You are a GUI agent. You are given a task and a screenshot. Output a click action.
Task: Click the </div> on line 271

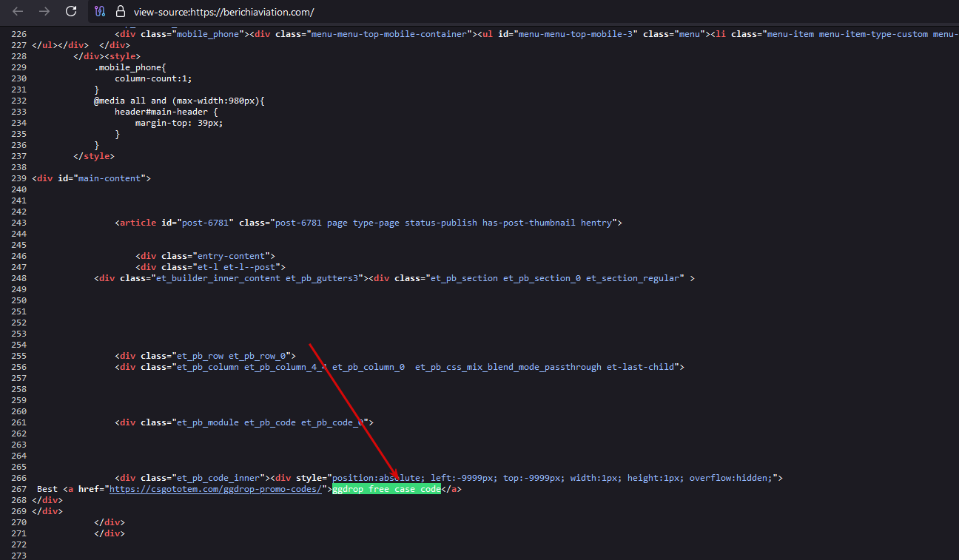[x=110, y=533]
